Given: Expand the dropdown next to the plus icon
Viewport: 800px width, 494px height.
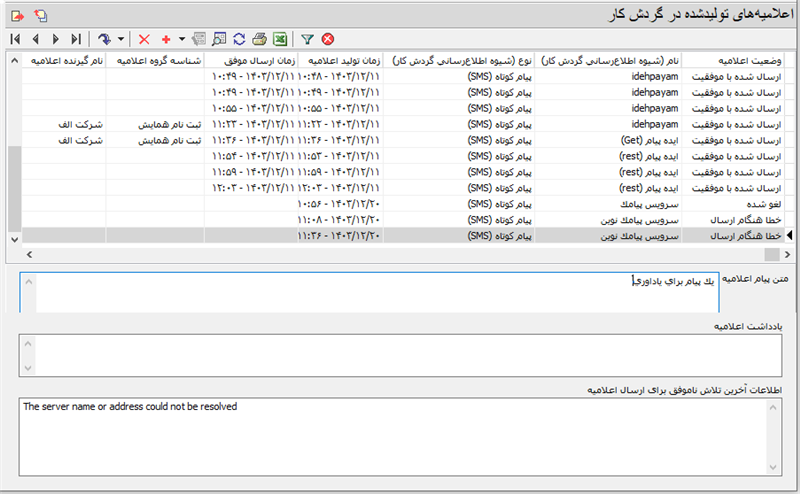Looking at the screenshot, I should [x=181, y=39].
